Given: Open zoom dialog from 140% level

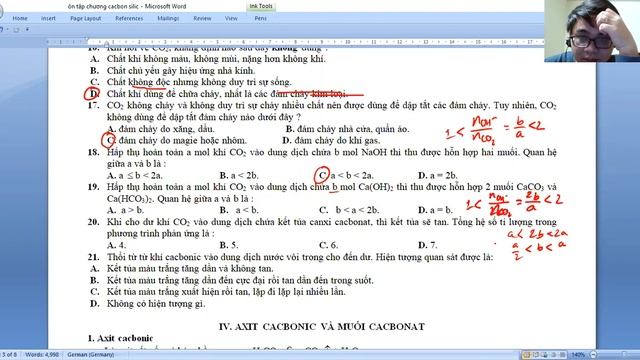Looking at the screenshot, I should tap(578, 355).
